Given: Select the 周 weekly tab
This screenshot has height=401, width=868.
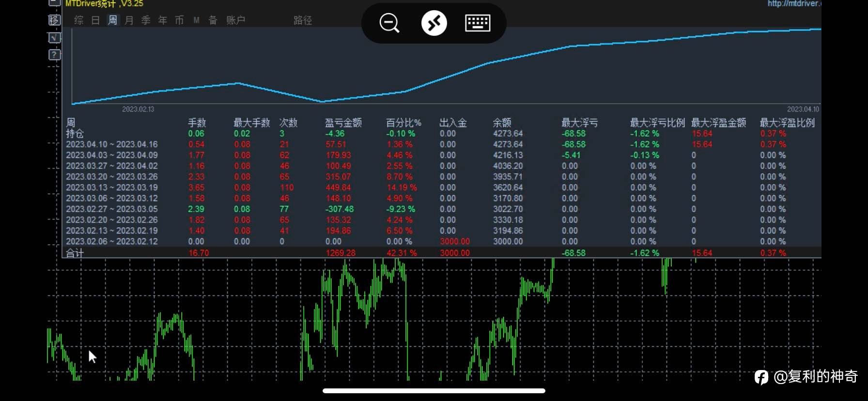Looking at the screenshot, I should click(112, 20).
